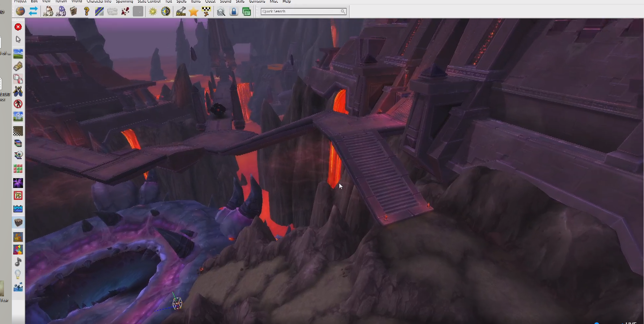
Task: Select the blue city skyline tool
Action: click(18, 287)
